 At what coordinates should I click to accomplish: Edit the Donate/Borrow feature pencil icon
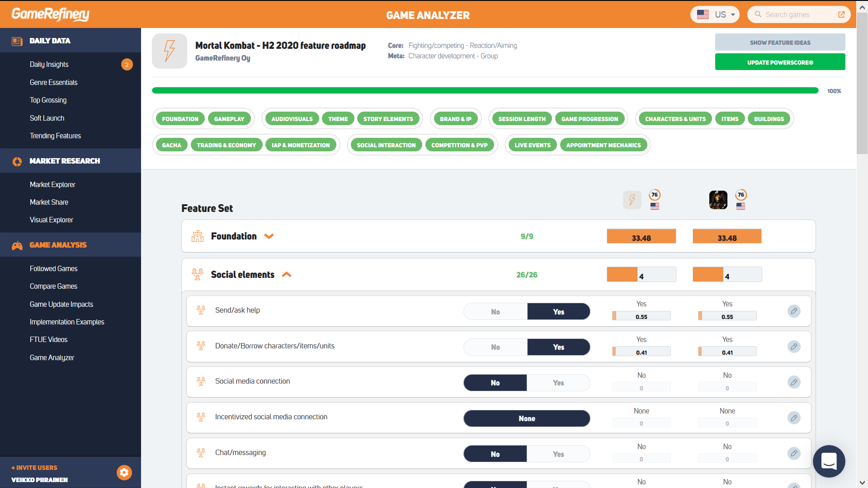(x=794, y=347)
